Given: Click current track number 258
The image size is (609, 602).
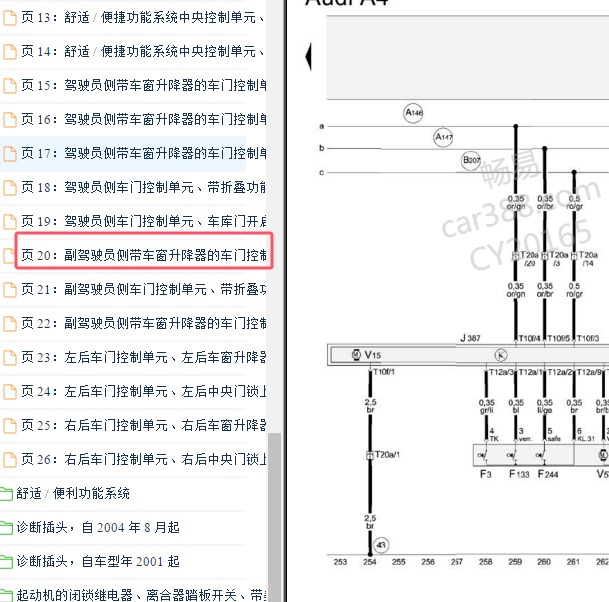Looking at the screenshot, I should [485, 562].
